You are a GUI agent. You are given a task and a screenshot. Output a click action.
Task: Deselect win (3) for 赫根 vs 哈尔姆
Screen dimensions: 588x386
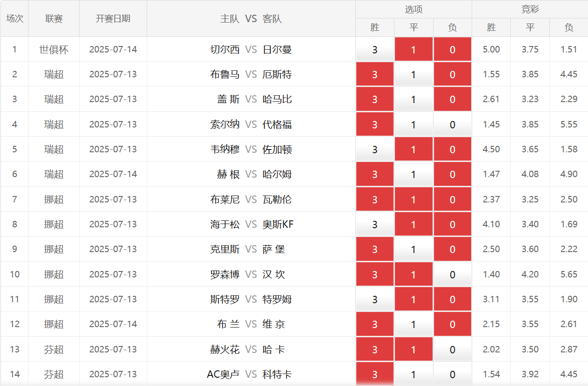tap(375, 174)
